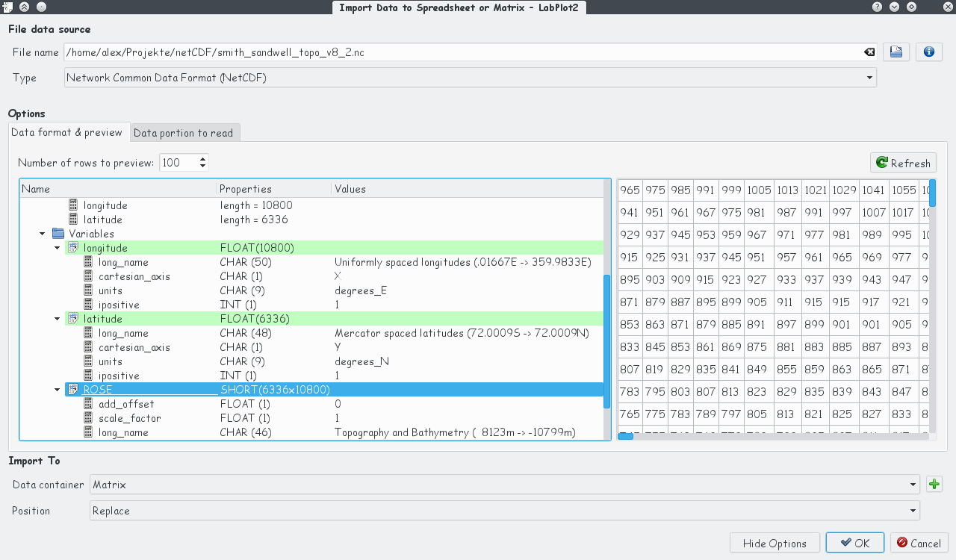The height and width of the screenshot is (560, 956).
Task: Select the Data format & preview tab
Action: click(x=68, y=132)
